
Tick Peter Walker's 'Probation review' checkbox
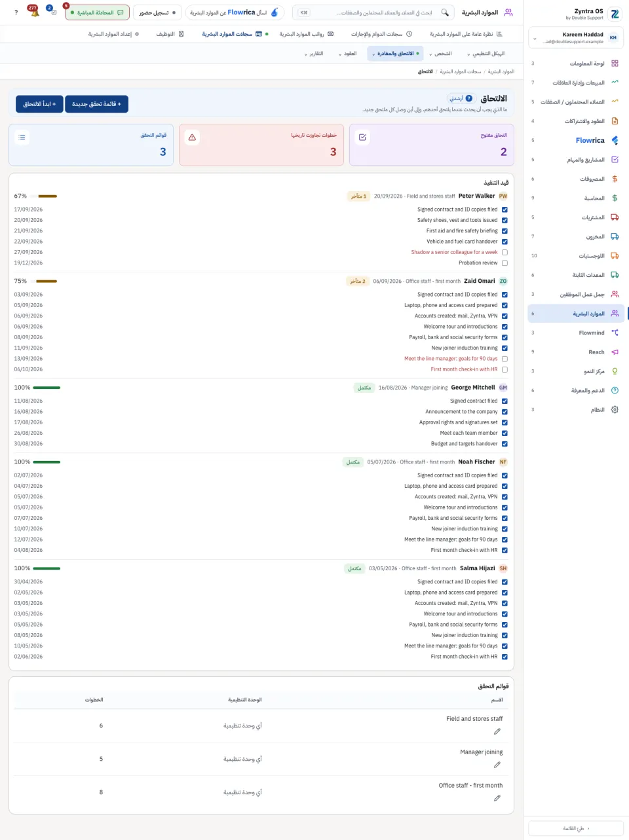pyautogui.click(x=505, y=263)
